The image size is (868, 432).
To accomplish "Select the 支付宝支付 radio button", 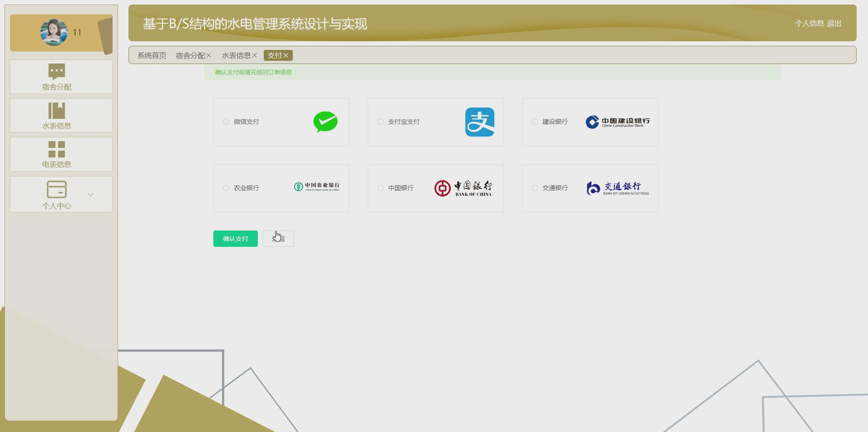I will point(380,122).
